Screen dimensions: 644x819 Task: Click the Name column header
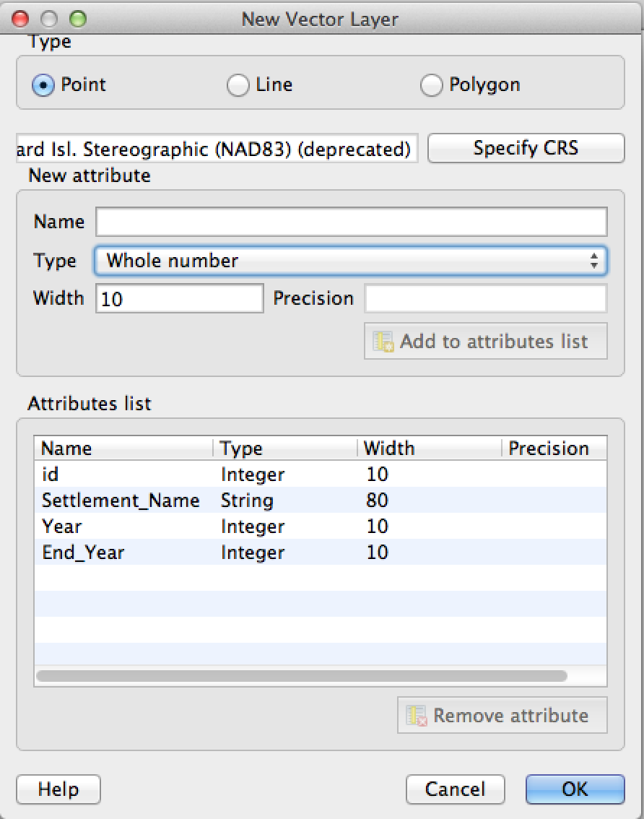tap(123, 448)
